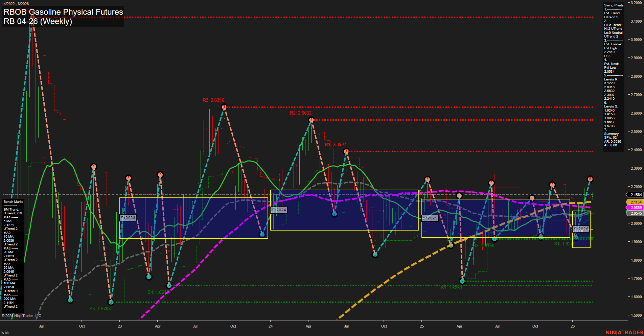Select the teal pivot low dot above S5: 1.5708
644x336 pixels.
(x=111, y=303)
